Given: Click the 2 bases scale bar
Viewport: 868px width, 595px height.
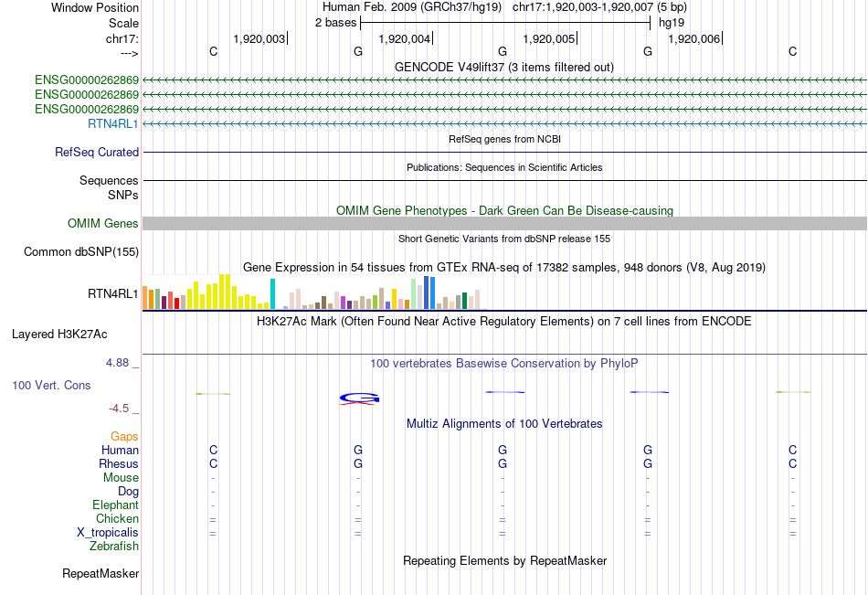Looking at the screenshot, I should pos(505,23).
